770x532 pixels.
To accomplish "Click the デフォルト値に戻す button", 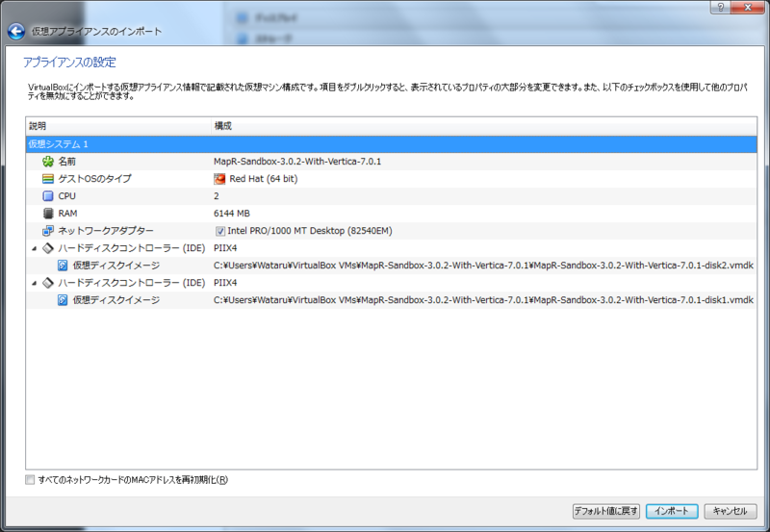I will coord(606,511).
